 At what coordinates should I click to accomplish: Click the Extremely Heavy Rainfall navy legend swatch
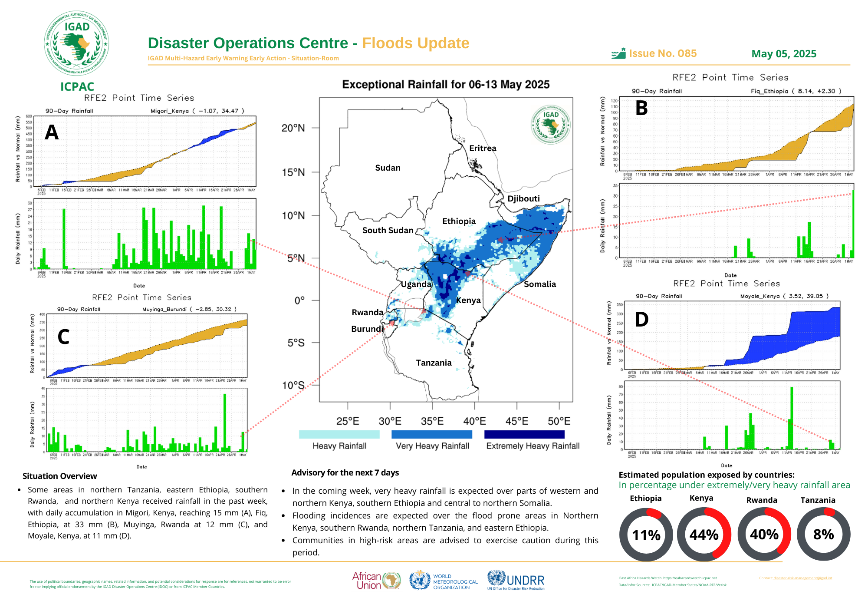pyautogui.click(x=524, y=434)
